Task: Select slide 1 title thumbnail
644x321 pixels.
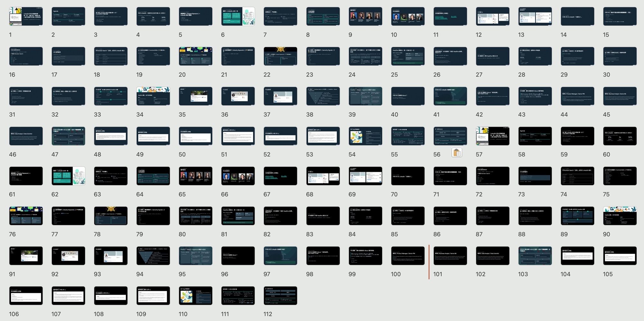Action: (26, 16)
